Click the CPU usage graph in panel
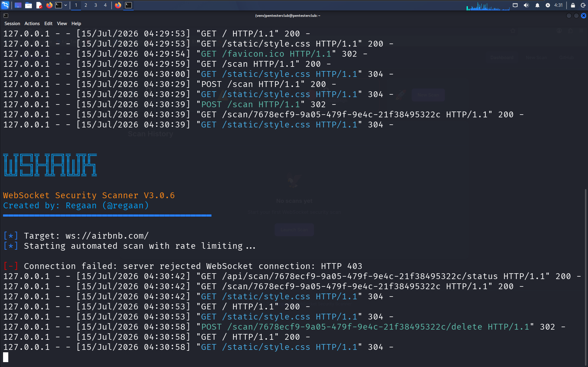The height and width of the screenshot is (367, 588). click(488, 6)
